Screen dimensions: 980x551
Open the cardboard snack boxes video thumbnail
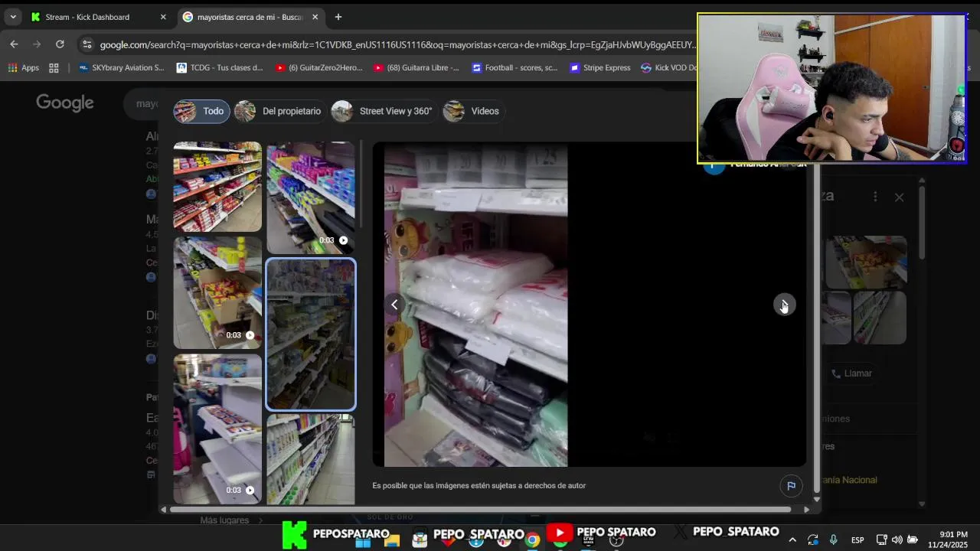217,292
